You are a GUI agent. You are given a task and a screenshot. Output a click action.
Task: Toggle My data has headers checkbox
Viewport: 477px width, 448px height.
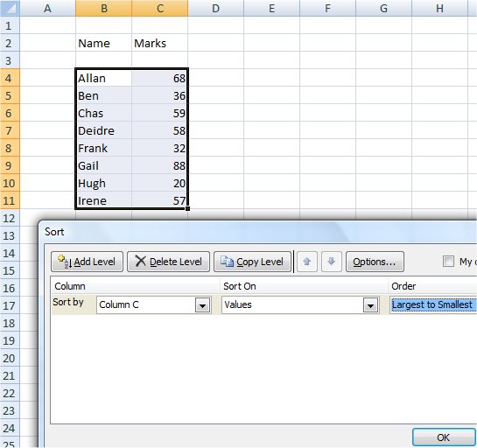coord(448,262)
